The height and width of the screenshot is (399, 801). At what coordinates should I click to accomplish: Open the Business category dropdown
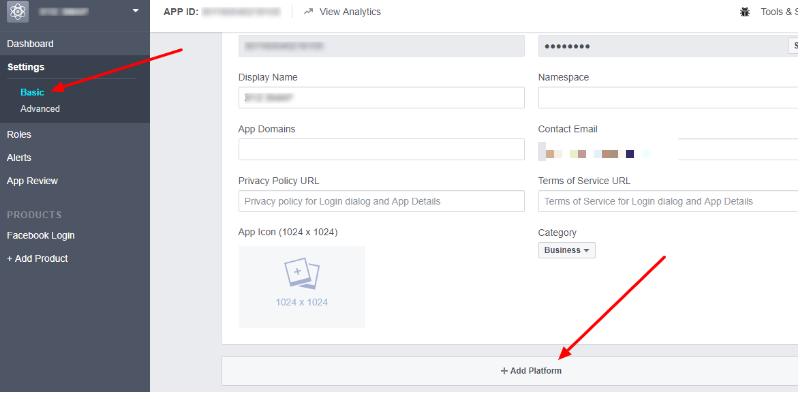pos(567,250)
